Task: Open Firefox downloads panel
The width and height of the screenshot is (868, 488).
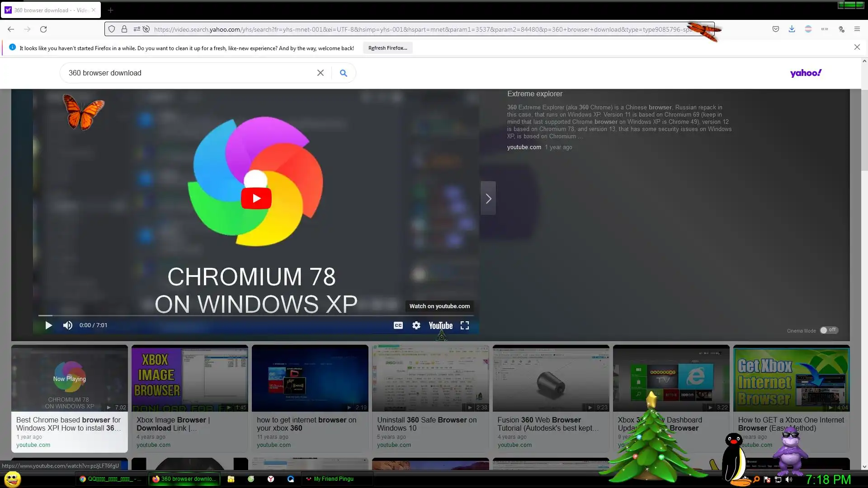Action: point(792,29)
